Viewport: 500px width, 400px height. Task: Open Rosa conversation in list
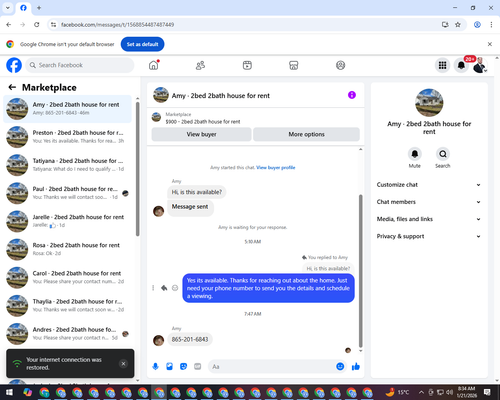(67, 249)
